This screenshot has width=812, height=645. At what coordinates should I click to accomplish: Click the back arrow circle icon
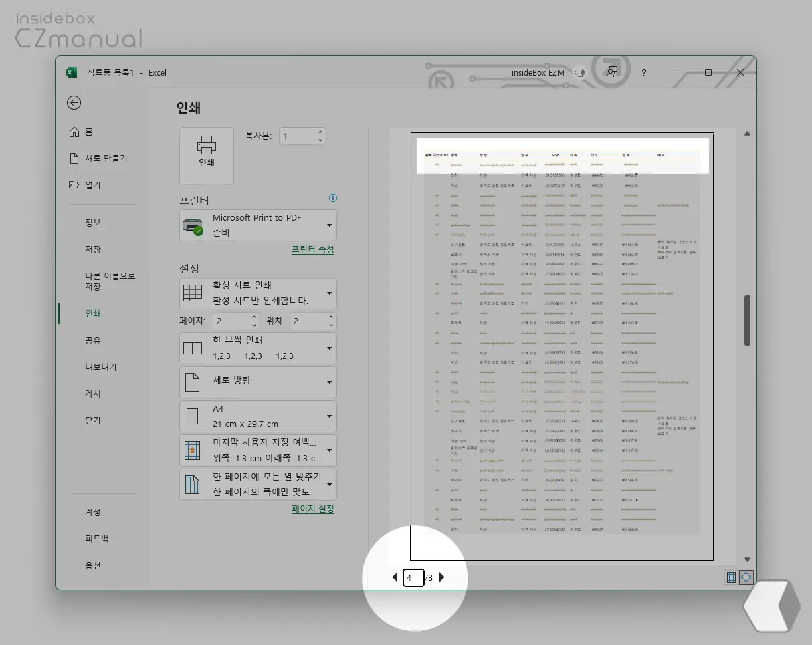74,102
